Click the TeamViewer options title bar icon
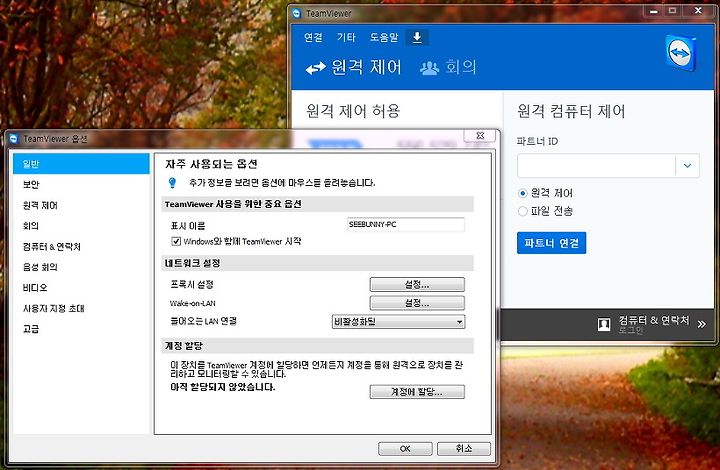Viewport: 720px width, 470px height. point(14,138)
